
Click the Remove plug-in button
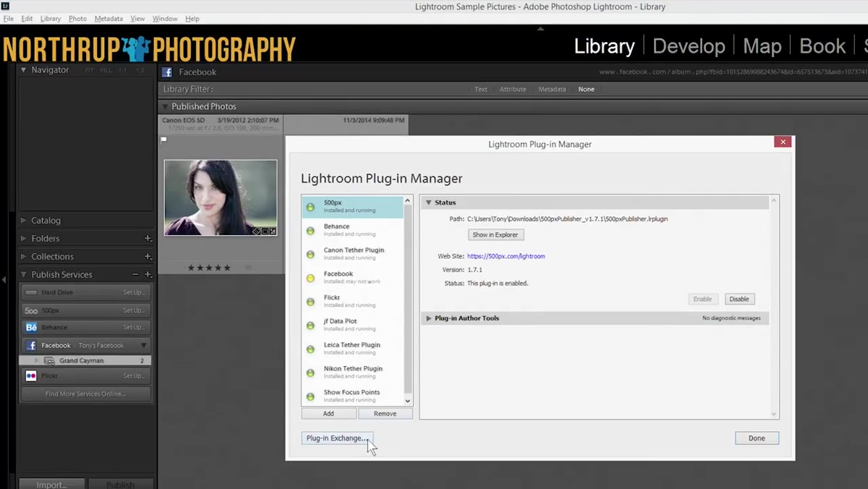click(x=385, y=414)
